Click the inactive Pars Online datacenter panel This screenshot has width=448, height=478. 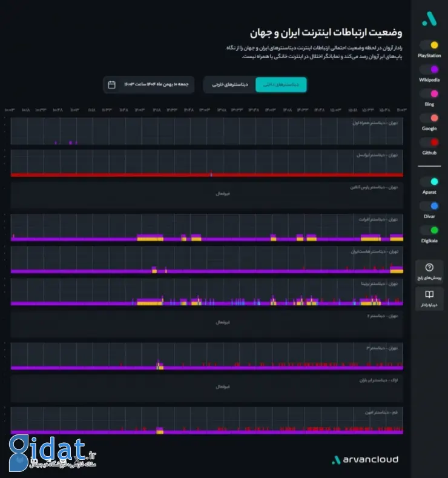pos(206,194)
